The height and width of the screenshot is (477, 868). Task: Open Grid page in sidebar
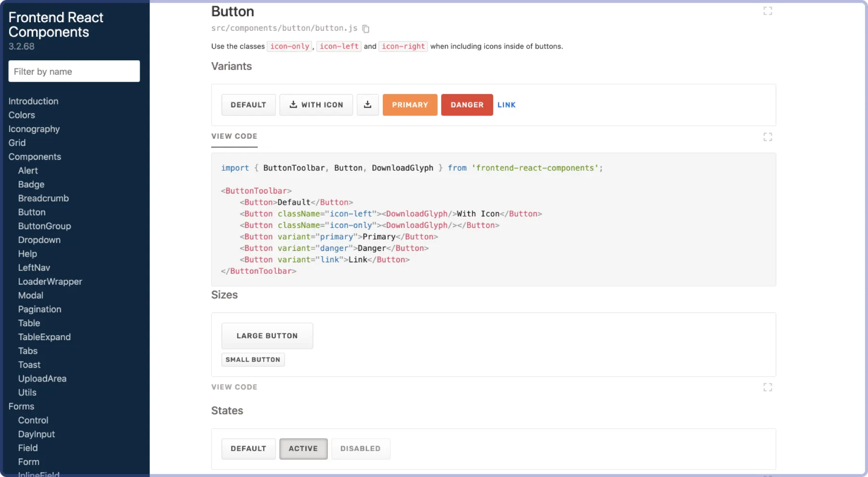(x=17, y=143)
